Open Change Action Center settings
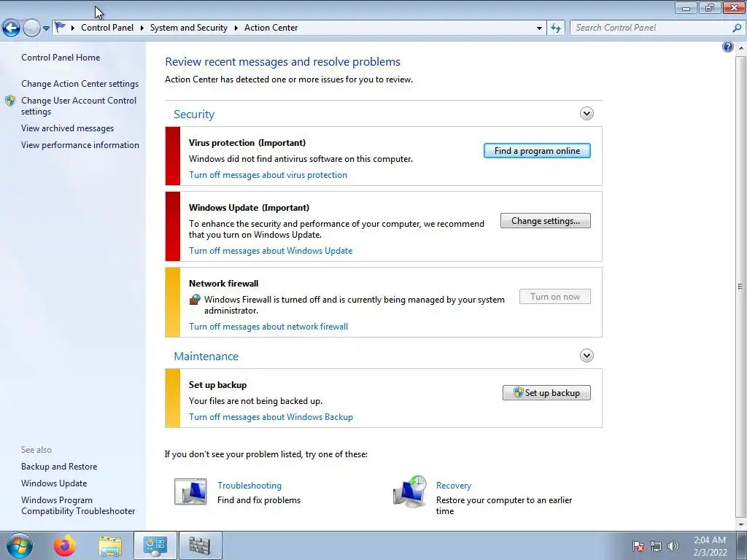 point(80,84)
